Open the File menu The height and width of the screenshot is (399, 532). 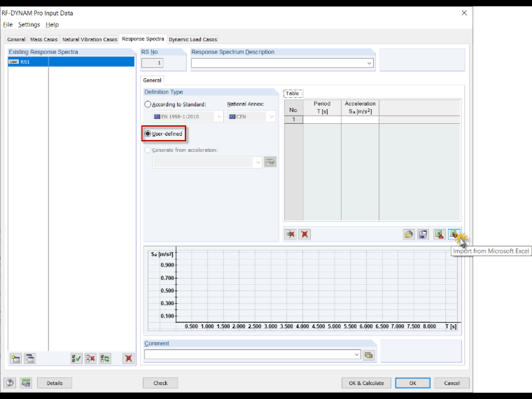pyautogui.click(x=8, y=24)
